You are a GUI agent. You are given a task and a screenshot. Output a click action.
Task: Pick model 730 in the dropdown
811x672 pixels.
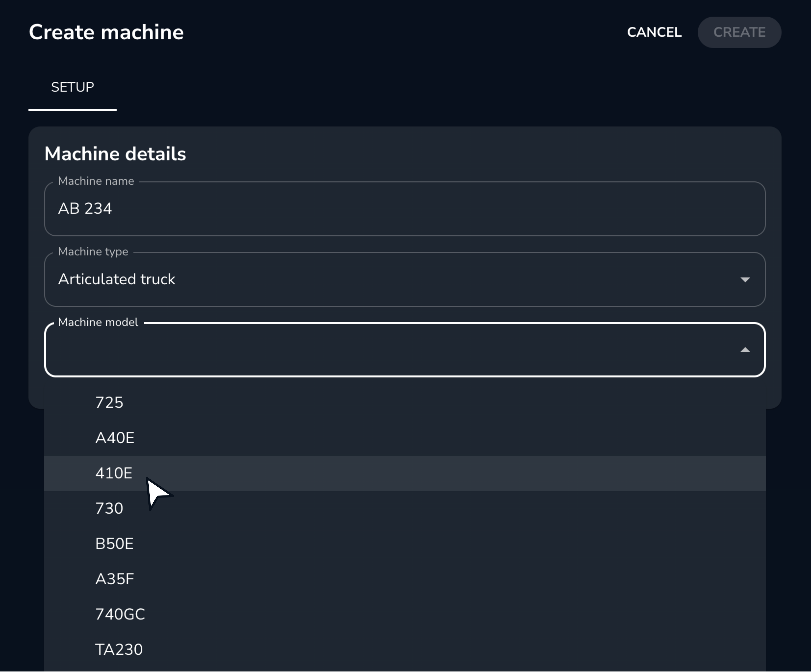(110, 508)
